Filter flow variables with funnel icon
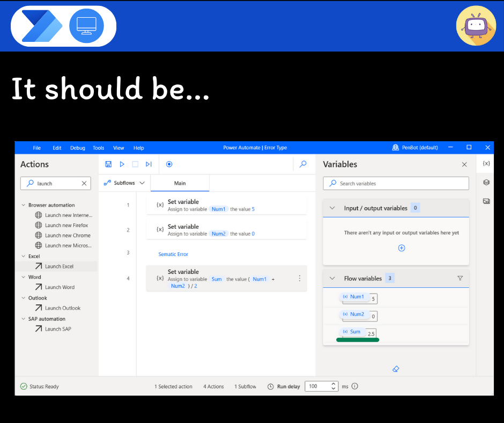The height and width of the screenshot is (423, 504). pyautogui.click(x=460, y=279)
